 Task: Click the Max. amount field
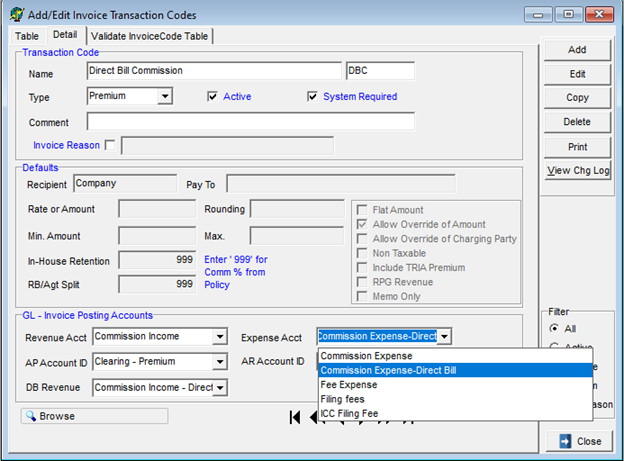297,236
